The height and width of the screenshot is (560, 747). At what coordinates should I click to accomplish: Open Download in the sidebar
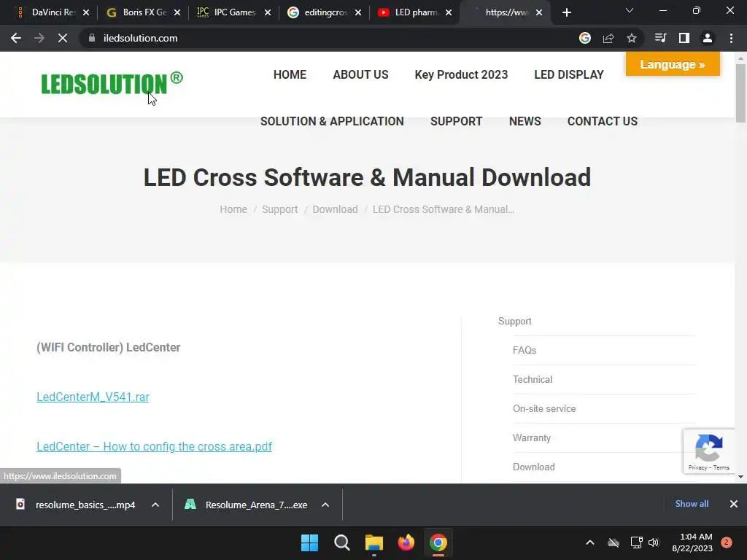[x=533, y=467]
